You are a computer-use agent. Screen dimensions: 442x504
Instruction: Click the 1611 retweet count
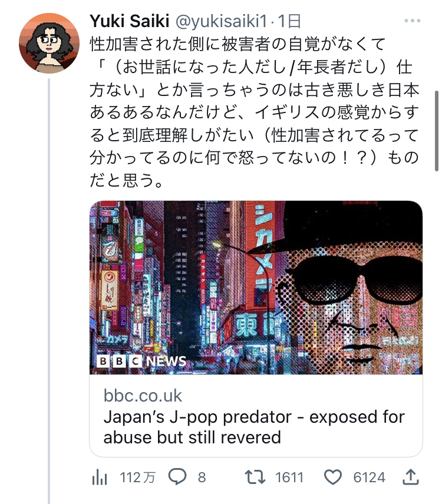pos(289,478)
